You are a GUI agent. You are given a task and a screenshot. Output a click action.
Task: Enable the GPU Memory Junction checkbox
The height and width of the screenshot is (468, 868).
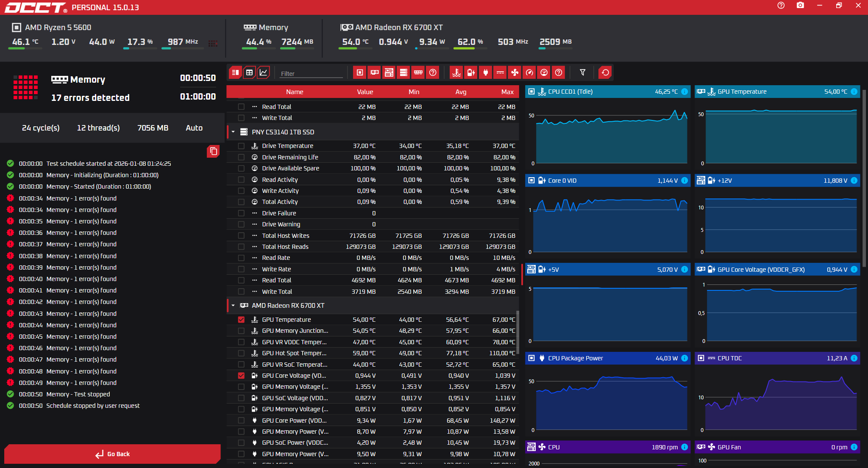coord(241,331)
